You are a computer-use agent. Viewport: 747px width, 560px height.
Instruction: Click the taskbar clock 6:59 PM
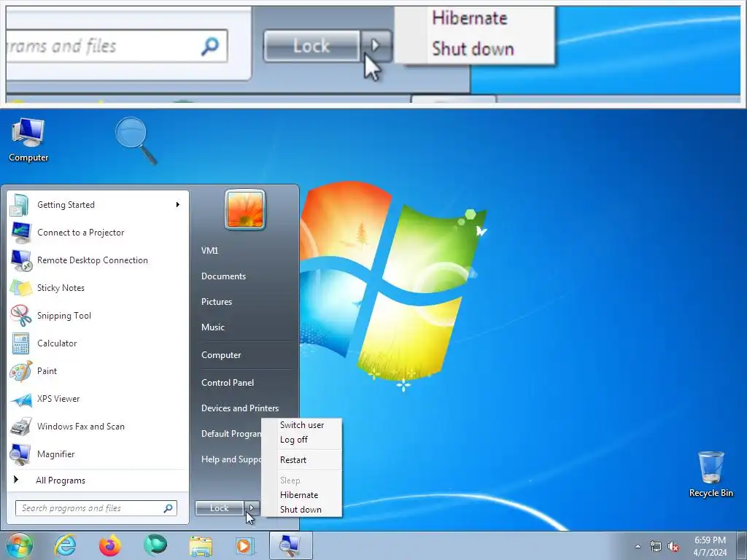710,546
